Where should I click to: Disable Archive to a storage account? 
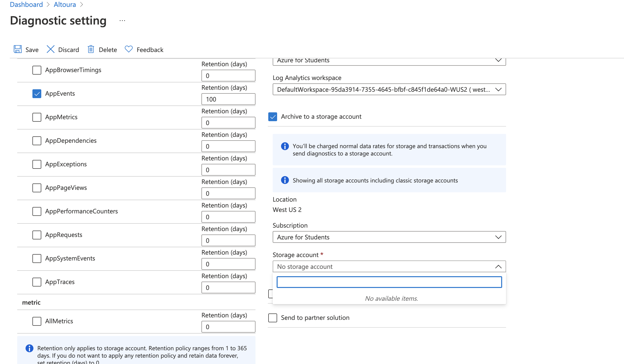tap(273, 117)
